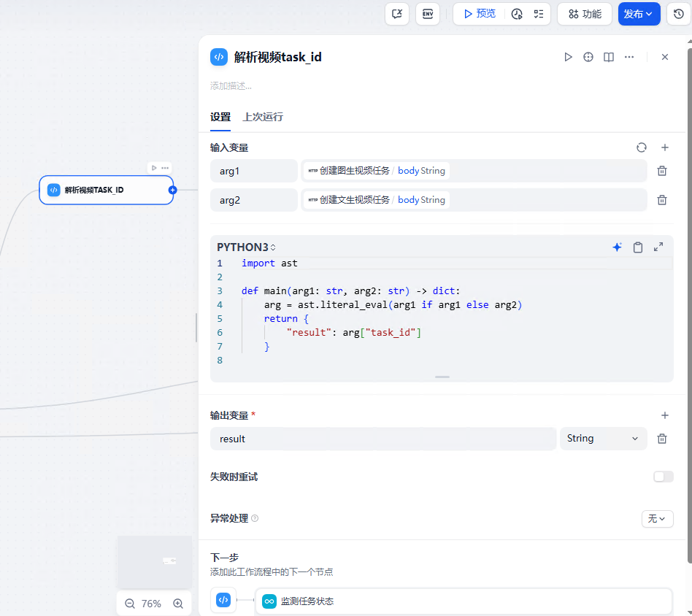692x616 pixels.
Task: Select the 解析视频TASK_ID node on canvas
Action: (106, 190)
